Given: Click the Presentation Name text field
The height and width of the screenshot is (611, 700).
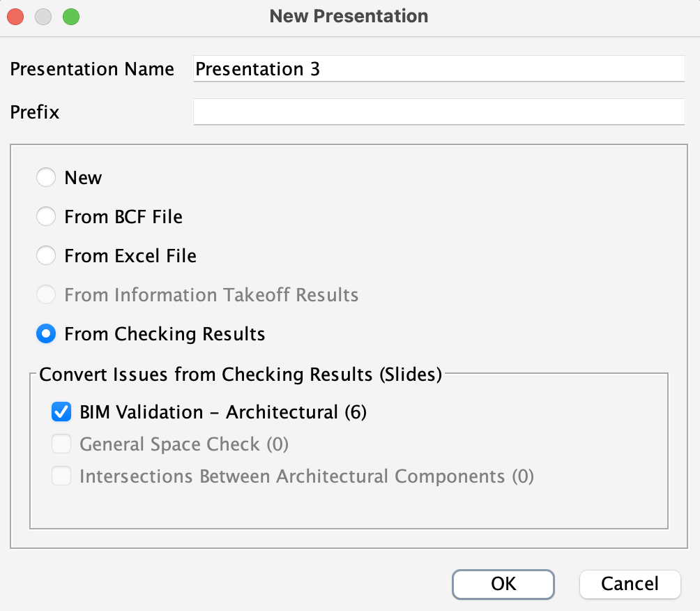Looking at the screenshot, I should (439, 69).
